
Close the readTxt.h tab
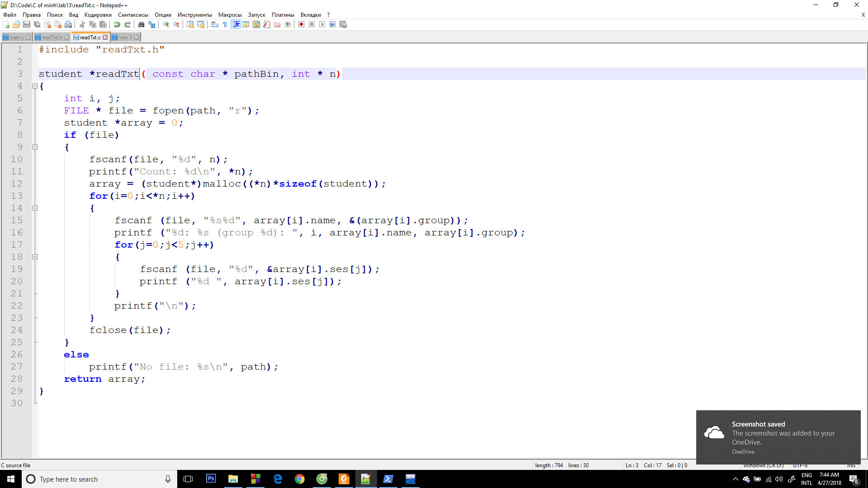[x=67, y=38]
